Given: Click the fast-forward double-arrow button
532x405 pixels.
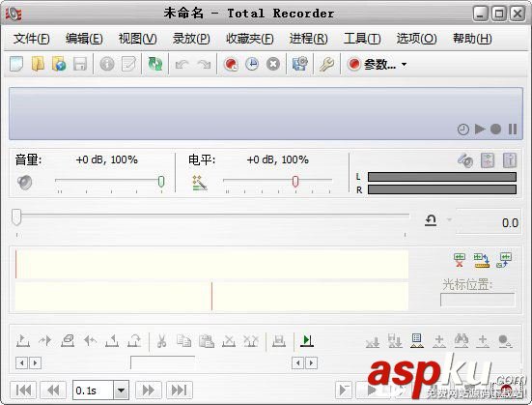Looking at the screenshot, I should point(149,390).
